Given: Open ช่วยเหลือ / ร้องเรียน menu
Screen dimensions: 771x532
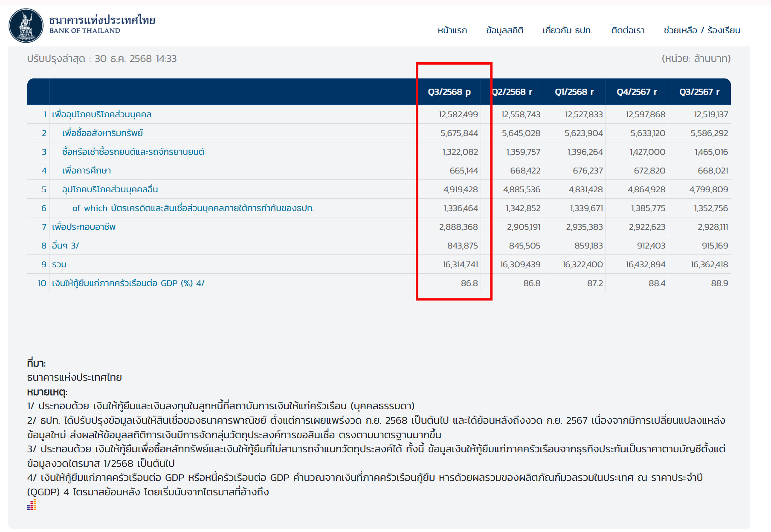Looking at the screenshot, I should tap(701, 31).
